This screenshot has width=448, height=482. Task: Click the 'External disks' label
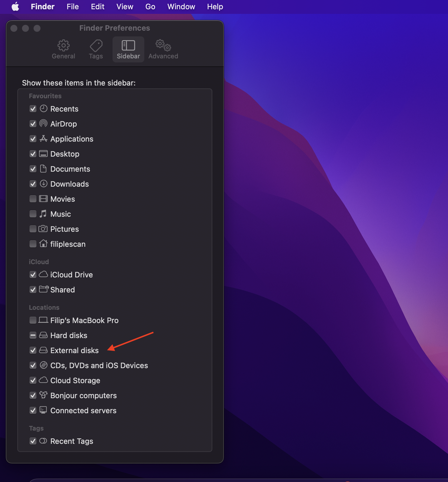(x=75, y=350)
